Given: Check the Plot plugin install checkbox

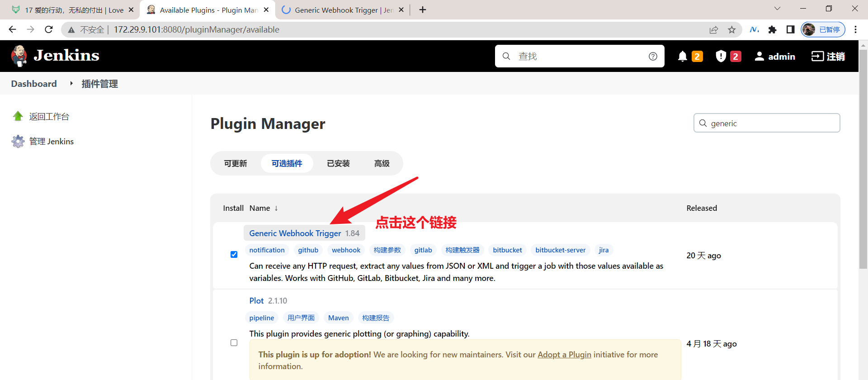Looking at the screenshot, I should tap(234, 342).
